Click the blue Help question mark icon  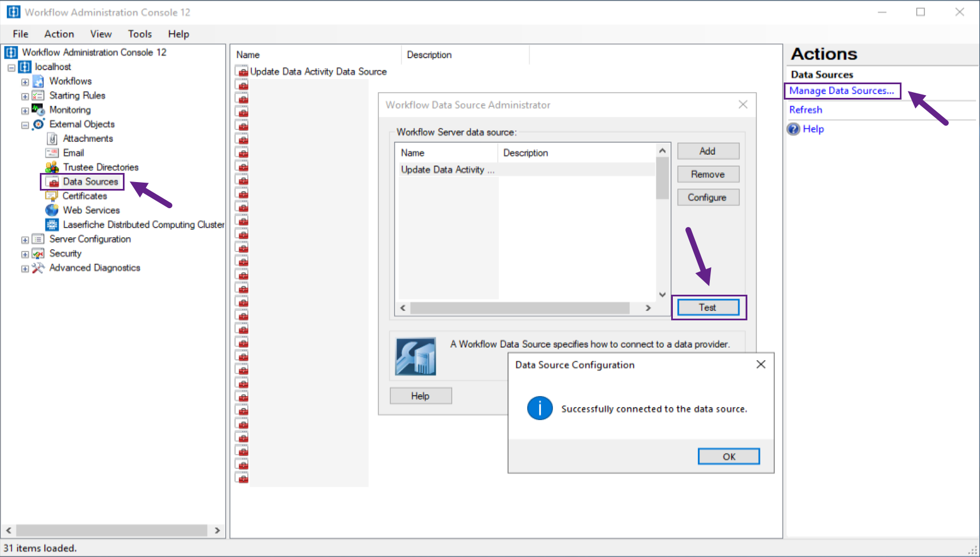(793, 129)
